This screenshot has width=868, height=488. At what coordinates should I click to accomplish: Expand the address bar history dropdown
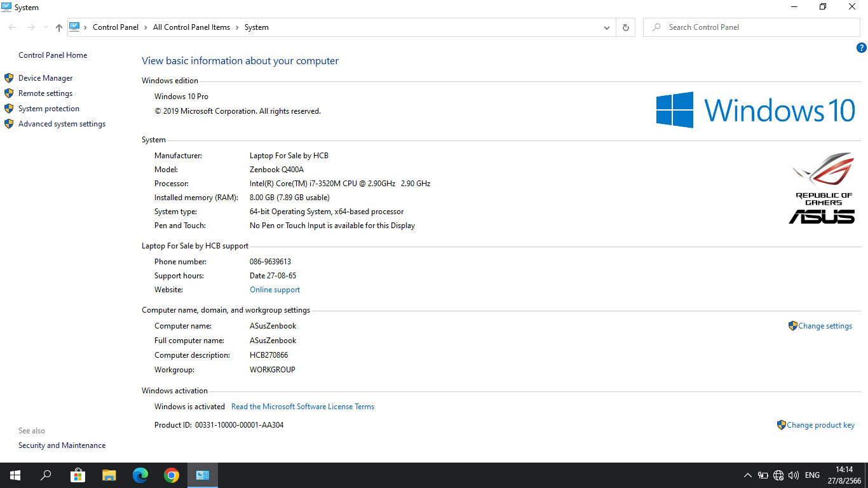(607, 27)
